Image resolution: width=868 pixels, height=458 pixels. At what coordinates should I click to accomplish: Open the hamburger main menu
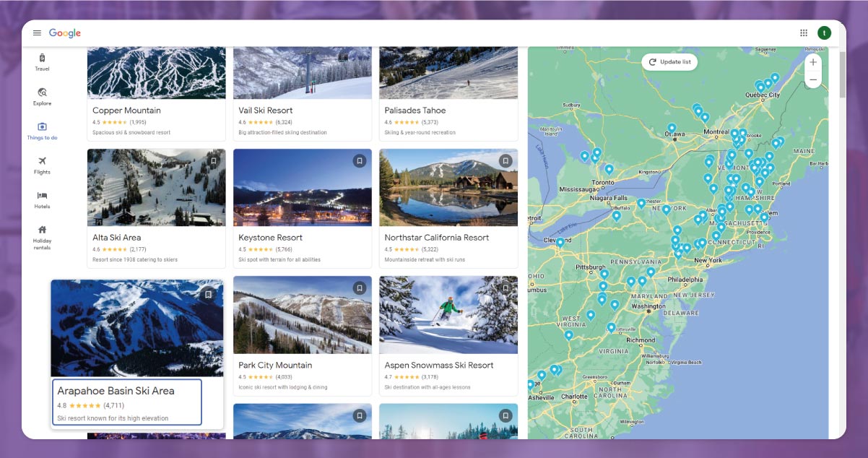coord(37,33)
